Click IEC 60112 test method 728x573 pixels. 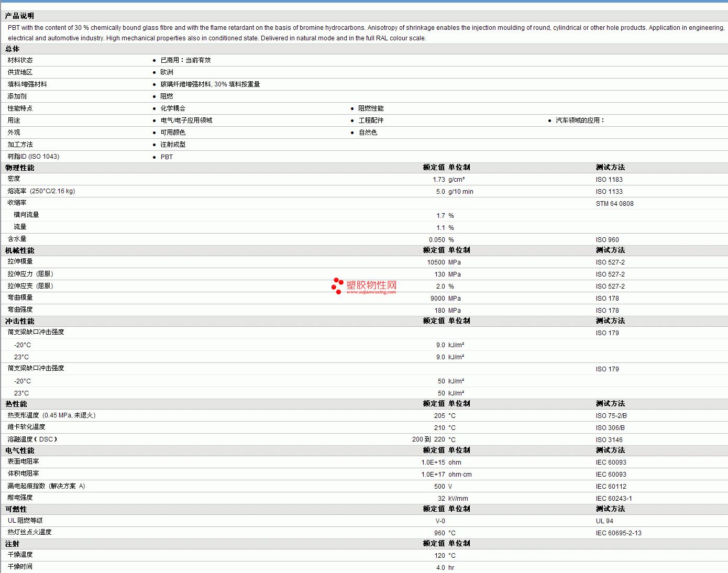(x=611, y=487)
